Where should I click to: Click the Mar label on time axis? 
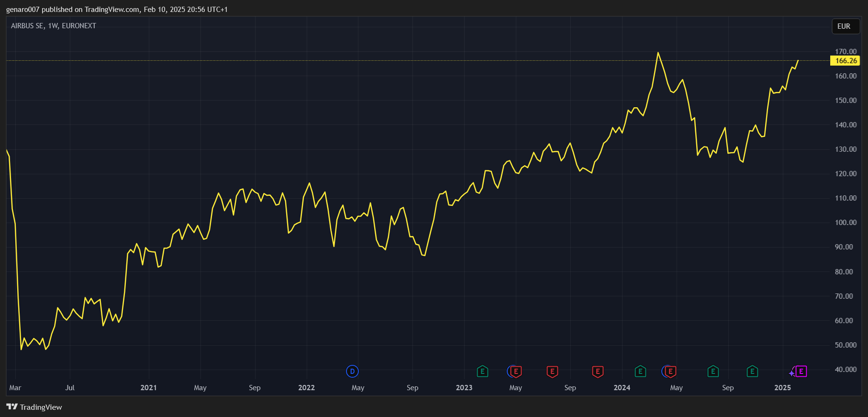click(15, 388)
